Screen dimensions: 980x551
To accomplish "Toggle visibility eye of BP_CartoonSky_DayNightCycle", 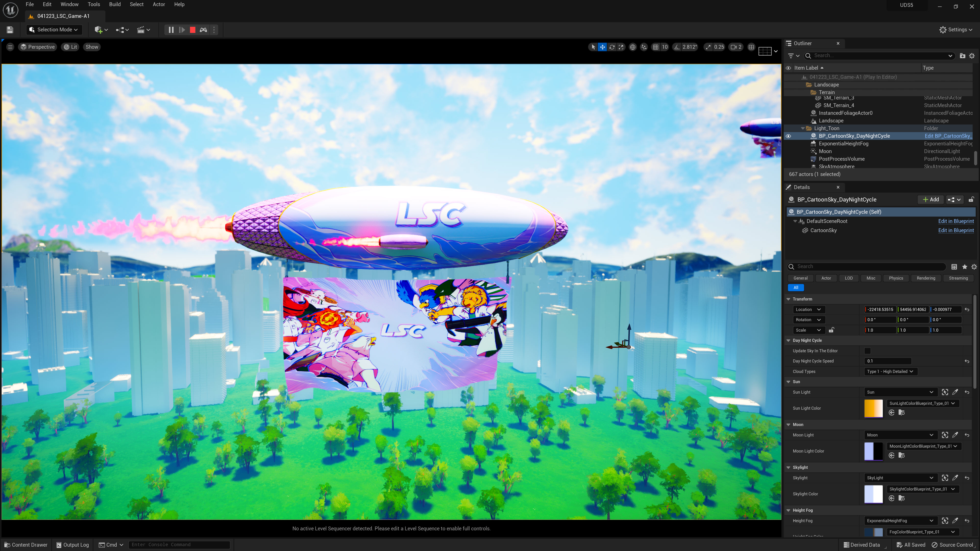I will (x=788, y=136).
